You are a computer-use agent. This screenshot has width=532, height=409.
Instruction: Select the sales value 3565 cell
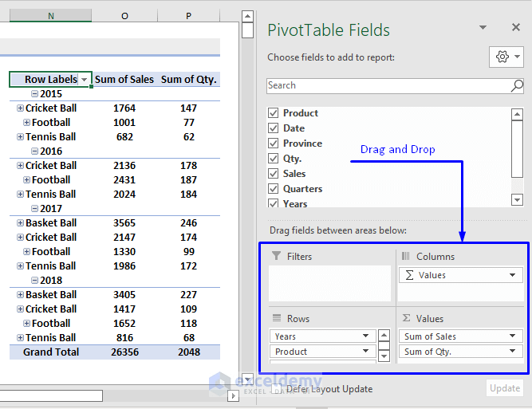tap(124, 222)
